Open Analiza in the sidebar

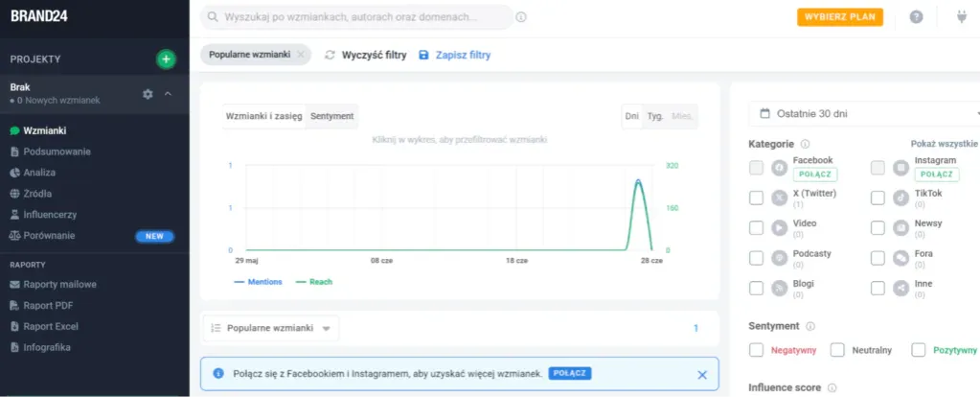(x=40, y=173)
